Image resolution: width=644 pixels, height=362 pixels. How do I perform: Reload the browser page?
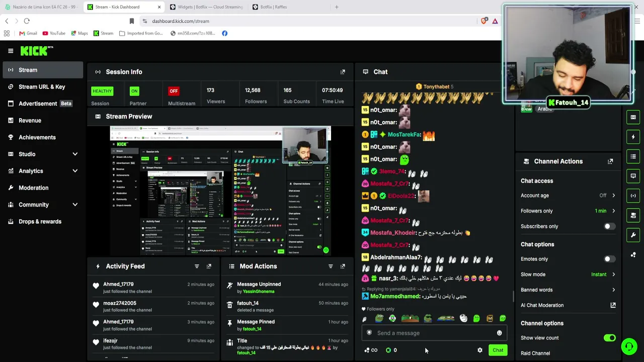27,21
